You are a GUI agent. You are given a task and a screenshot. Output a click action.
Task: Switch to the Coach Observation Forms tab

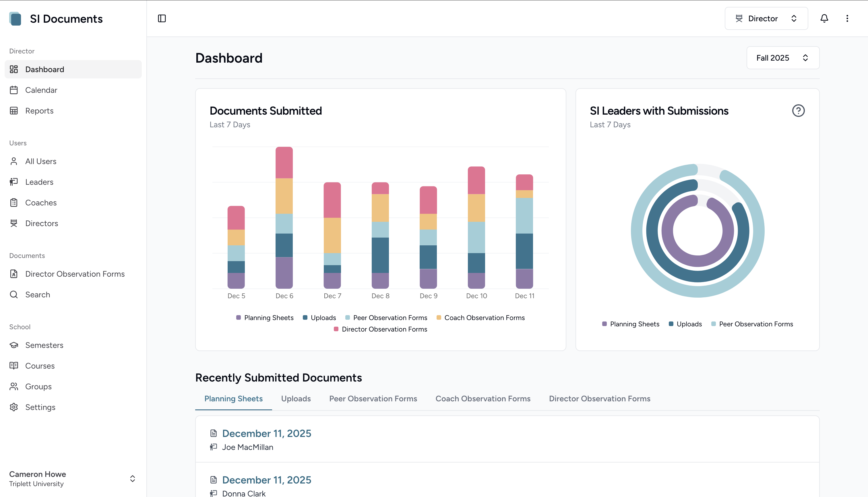(x=483, y=398)
